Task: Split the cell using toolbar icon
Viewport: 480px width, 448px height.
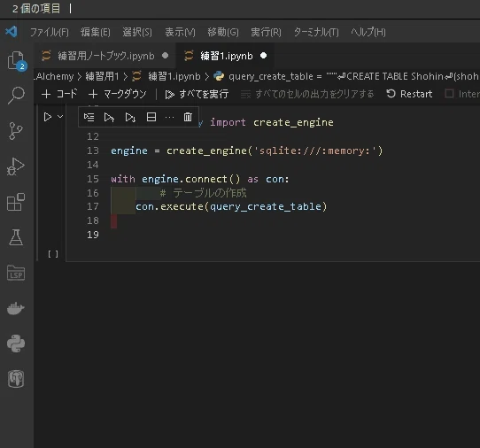Action: point(151,117)
